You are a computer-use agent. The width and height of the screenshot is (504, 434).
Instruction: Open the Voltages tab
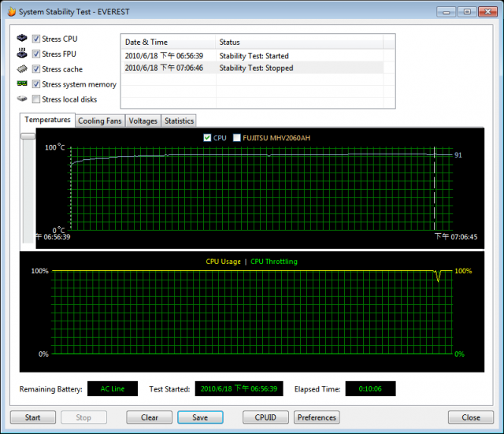click(143, 121)
